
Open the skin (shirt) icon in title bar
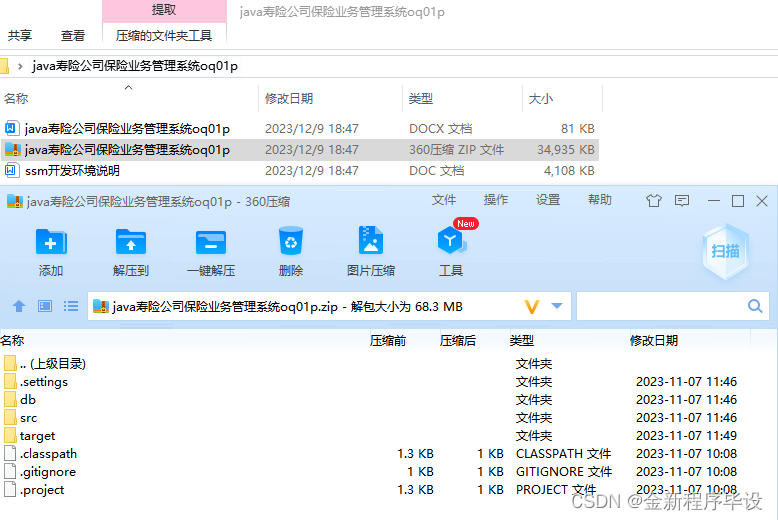(654, 201)
